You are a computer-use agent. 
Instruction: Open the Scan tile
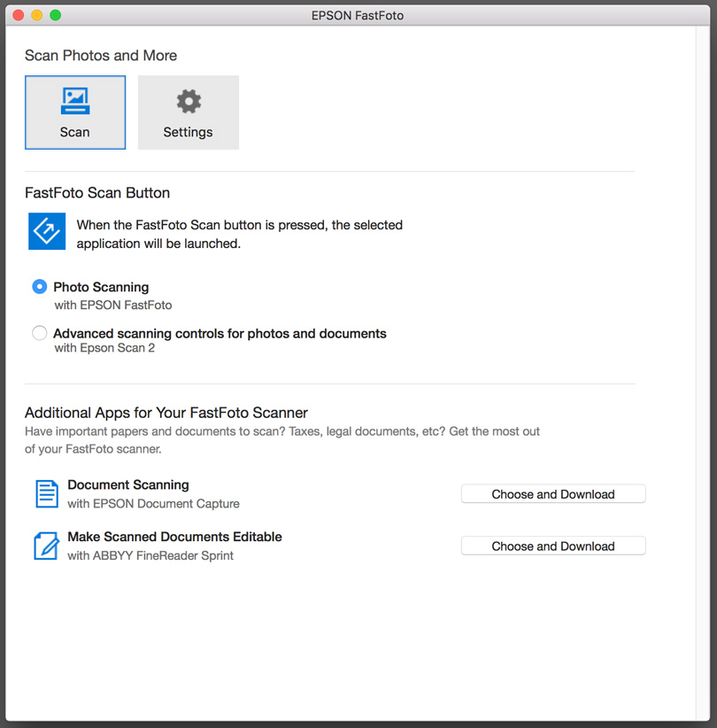[x=75, y=112]
